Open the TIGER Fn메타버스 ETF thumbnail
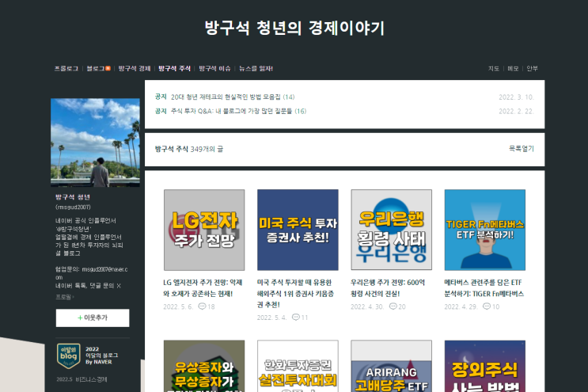The image size is (588, 392). [485, 230]
